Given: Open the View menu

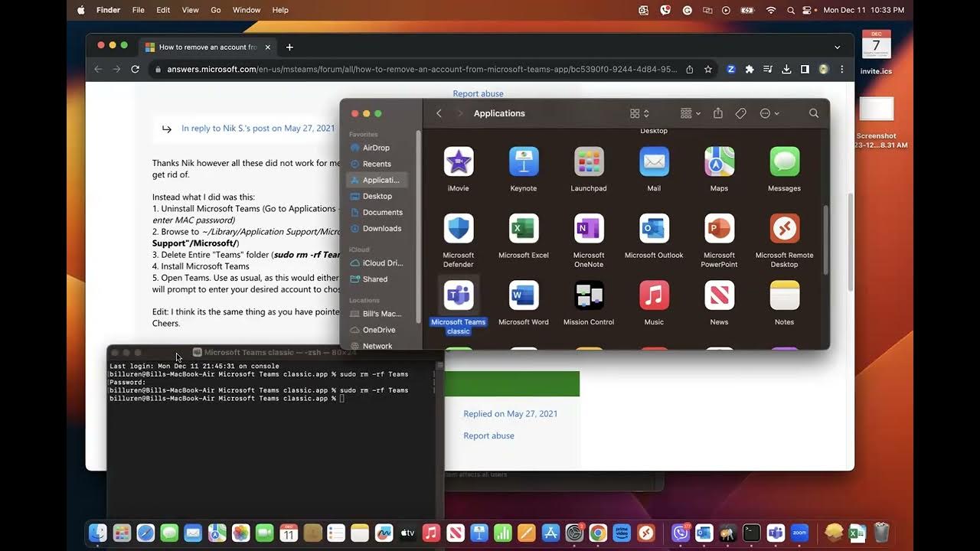Looking at the screenshot, I should pyautogui.click(x=190, y=10).
